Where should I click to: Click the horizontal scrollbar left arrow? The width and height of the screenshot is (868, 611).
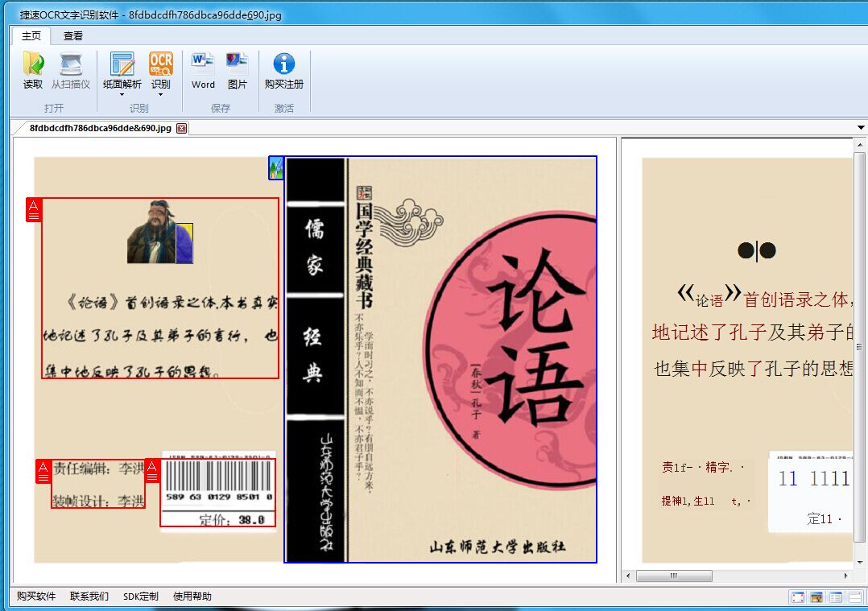(x=628, y=576)
